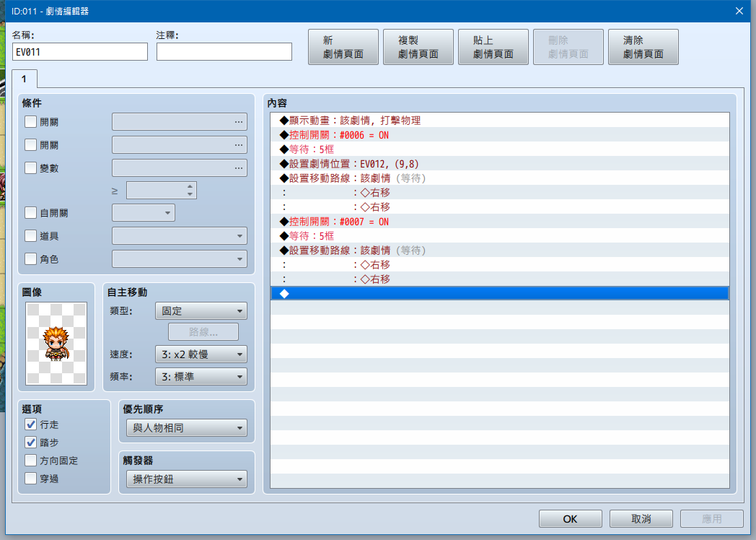Click the highlighted empty command row
The image size is (756, 540).
tap(499, 293)
